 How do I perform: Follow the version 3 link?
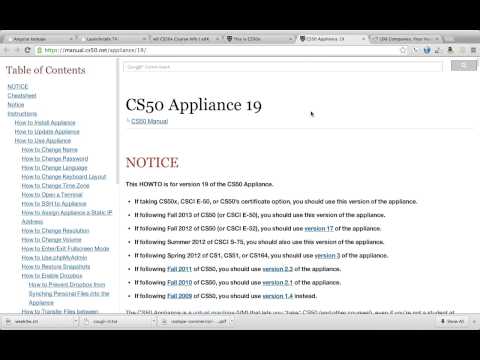click(327, 256)
